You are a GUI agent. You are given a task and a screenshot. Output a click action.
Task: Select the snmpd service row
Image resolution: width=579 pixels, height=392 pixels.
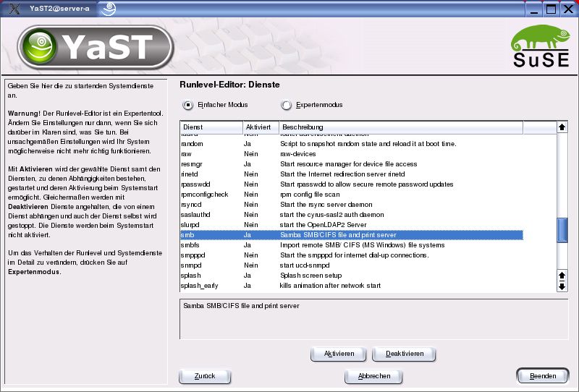tap(352, 265)
